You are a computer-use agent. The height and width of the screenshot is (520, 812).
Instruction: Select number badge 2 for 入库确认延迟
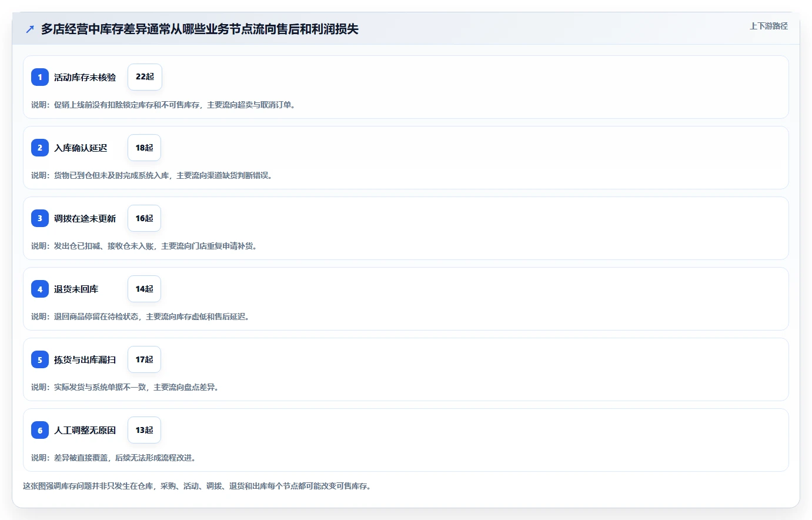click(40, 148)
